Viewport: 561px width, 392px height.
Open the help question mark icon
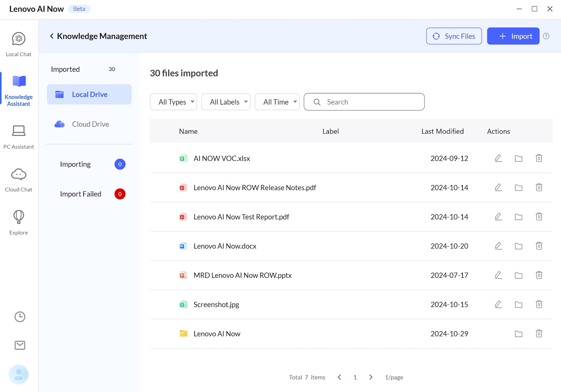[x=546, y=36]
